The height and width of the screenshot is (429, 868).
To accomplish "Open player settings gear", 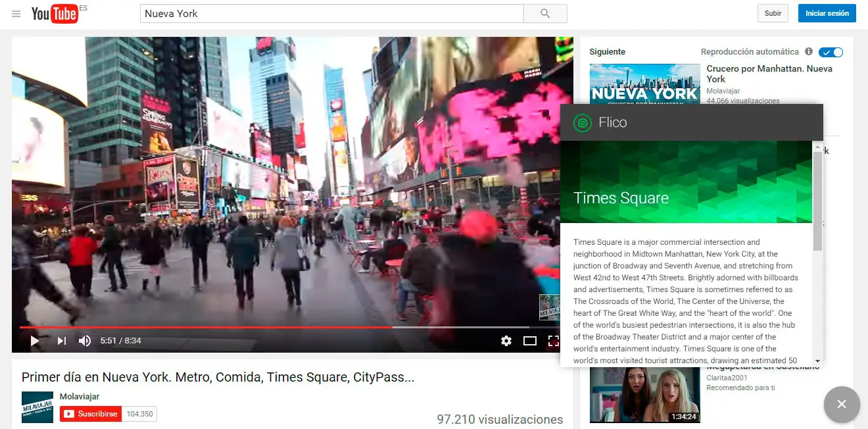I will pos(506,341).
